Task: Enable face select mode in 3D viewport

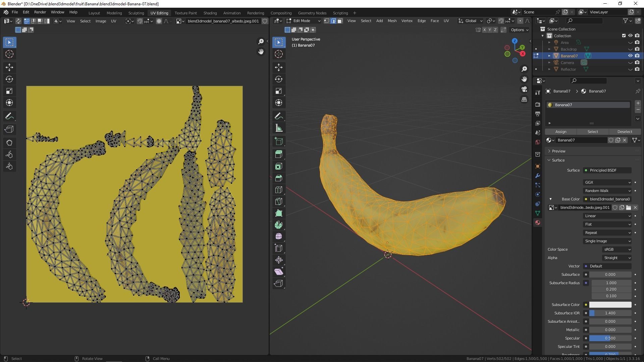Action: click(x=340, y=21)
